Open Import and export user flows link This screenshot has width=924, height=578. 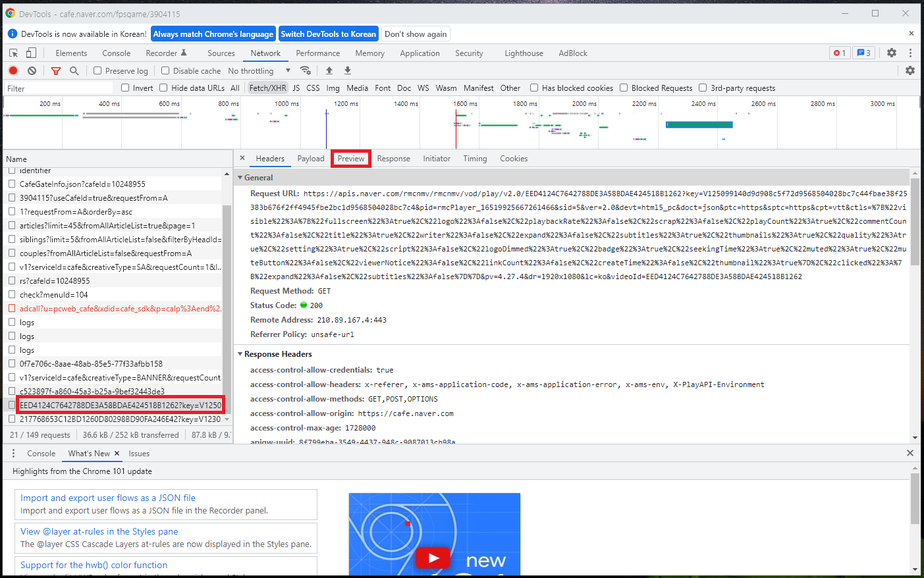(108, 498)
